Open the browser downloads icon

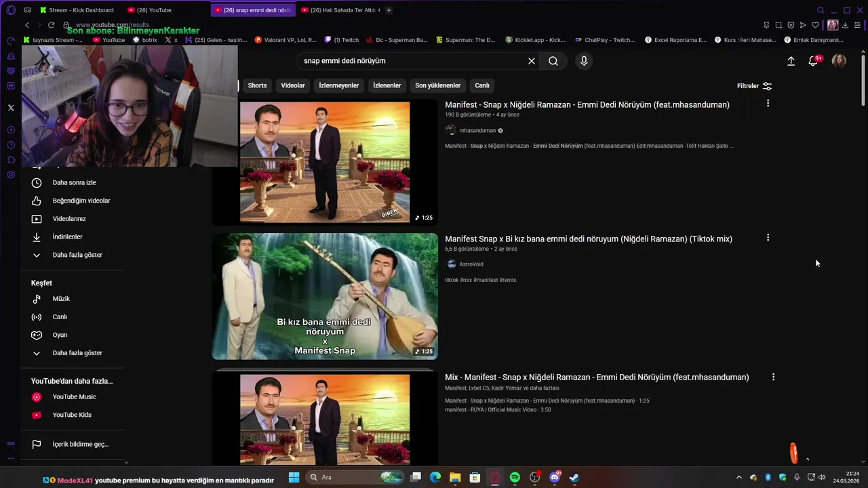(x=845, y=25)
